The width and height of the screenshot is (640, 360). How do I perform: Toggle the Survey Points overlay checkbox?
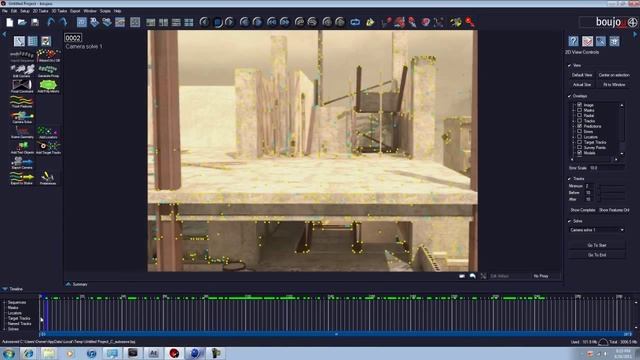[x=580, y=147]
